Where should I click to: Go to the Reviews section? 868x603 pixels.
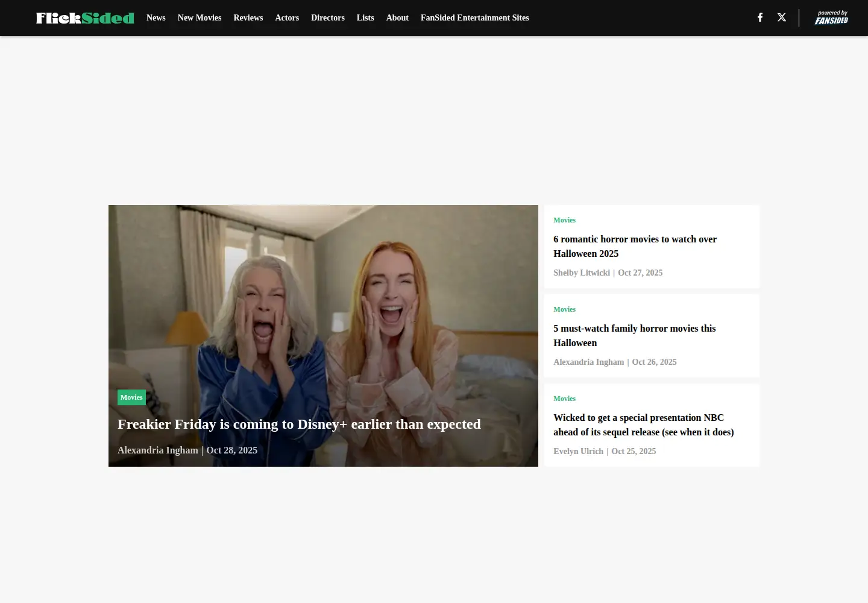point(248,18)
